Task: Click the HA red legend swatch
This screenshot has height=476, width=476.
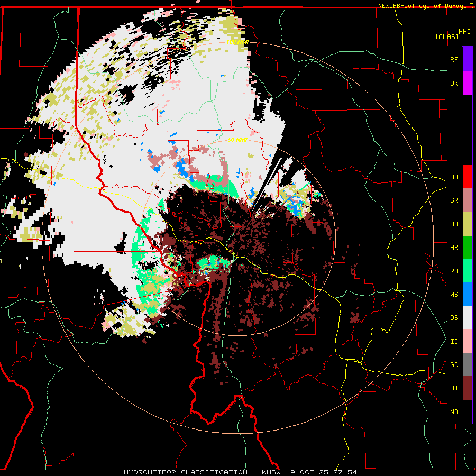Action: (467, 177)
